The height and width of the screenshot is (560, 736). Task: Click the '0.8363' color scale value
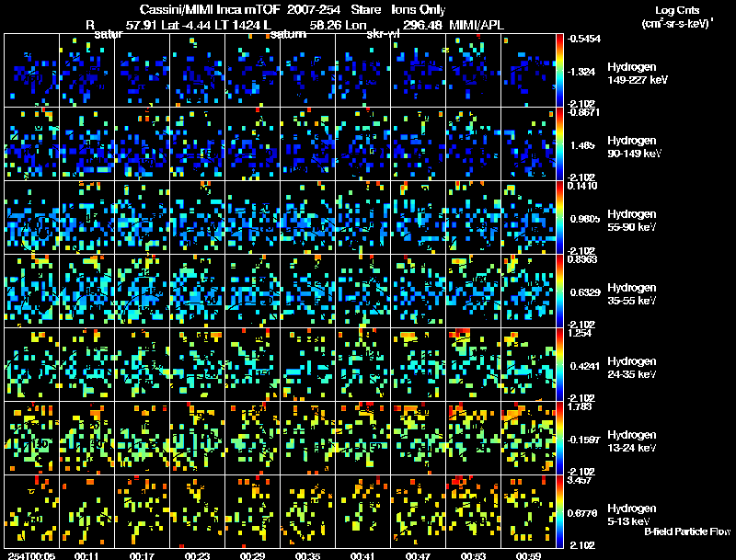(x=582, y=259)
